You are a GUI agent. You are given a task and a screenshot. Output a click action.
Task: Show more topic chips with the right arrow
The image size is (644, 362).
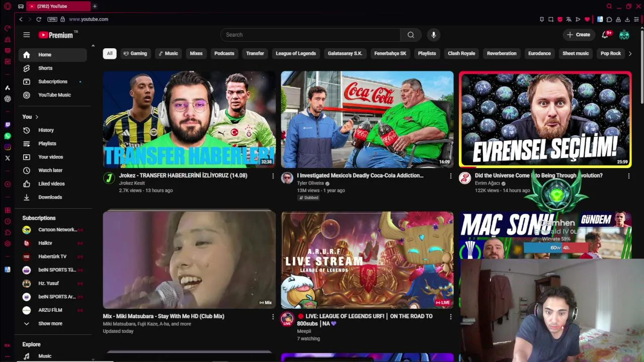(630, 53)
